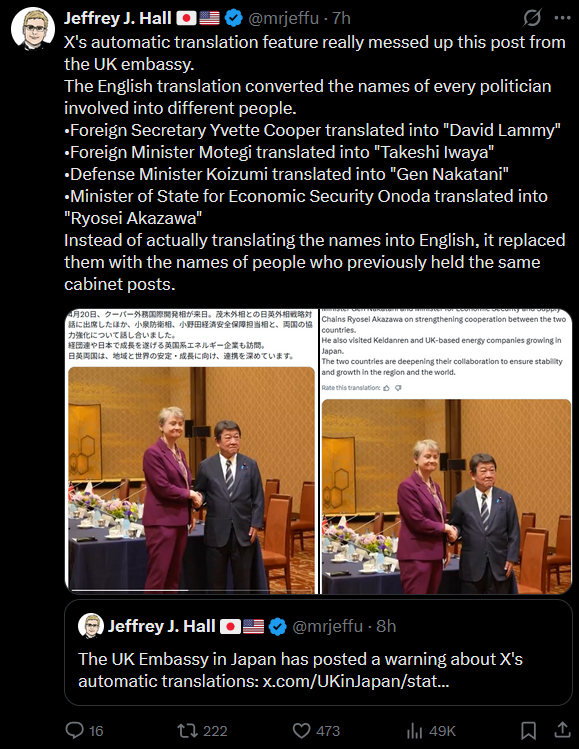Screen dimensions: 579x749
Task: Click the verified blue checkmark badge
Action: [x=234, y=18]
